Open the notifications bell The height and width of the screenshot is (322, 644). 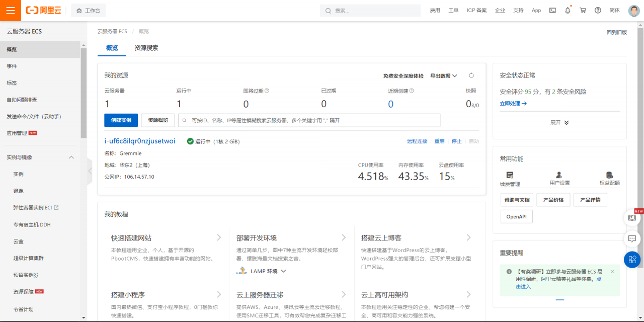tap(568, 10)
